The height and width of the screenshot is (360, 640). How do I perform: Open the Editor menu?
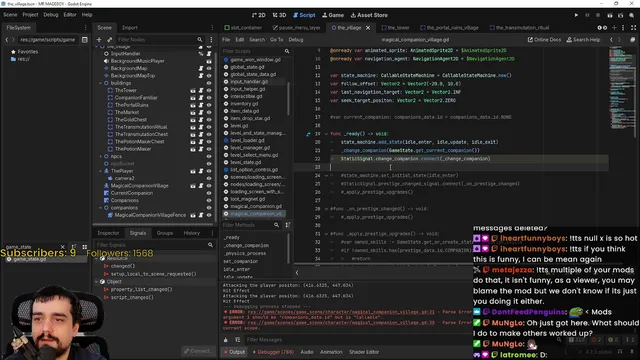pos(70,15)
